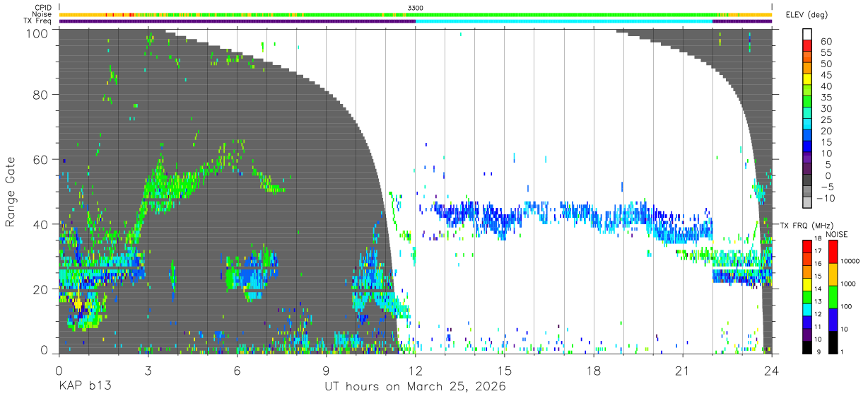Select the 'UT hours on March 25, 2026' caption
Viewport: 868px width, 401px height.
pyautogui.click(x=415, y=387)
